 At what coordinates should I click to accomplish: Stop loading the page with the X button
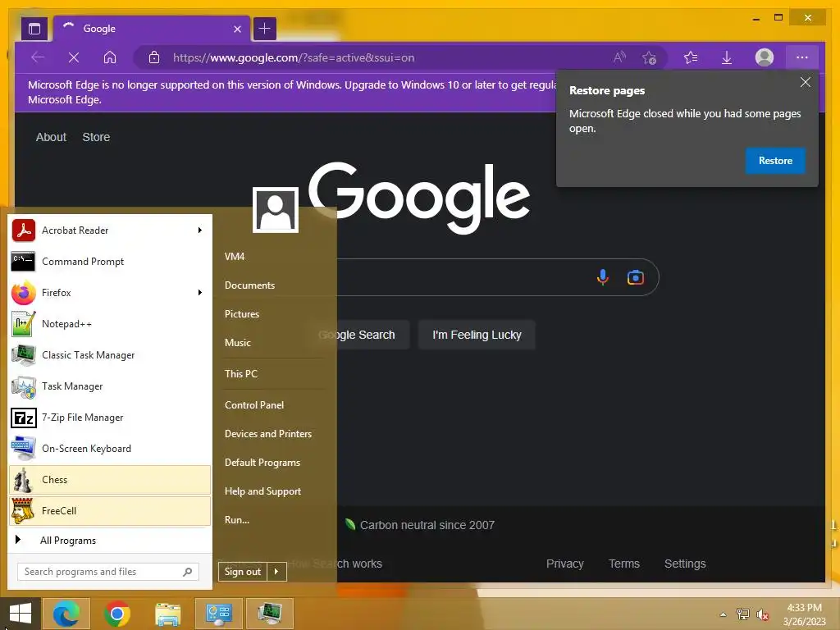(74, 57)
